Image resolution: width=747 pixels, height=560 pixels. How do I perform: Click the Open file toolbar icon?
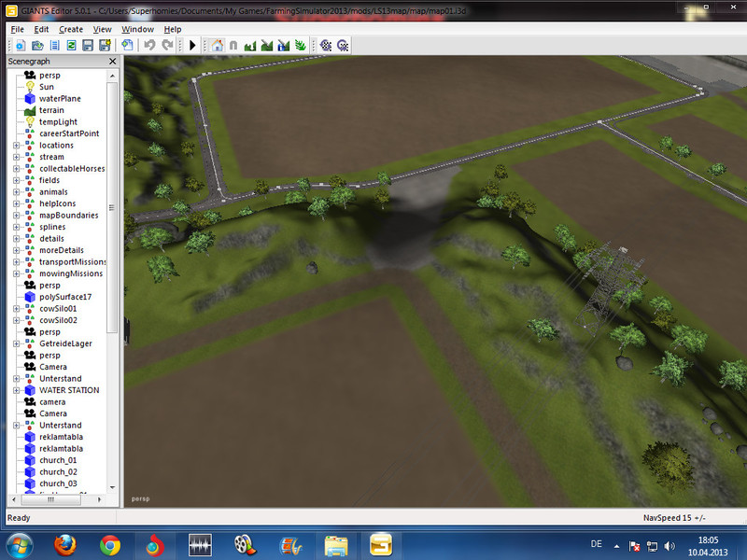click(37, 46)
